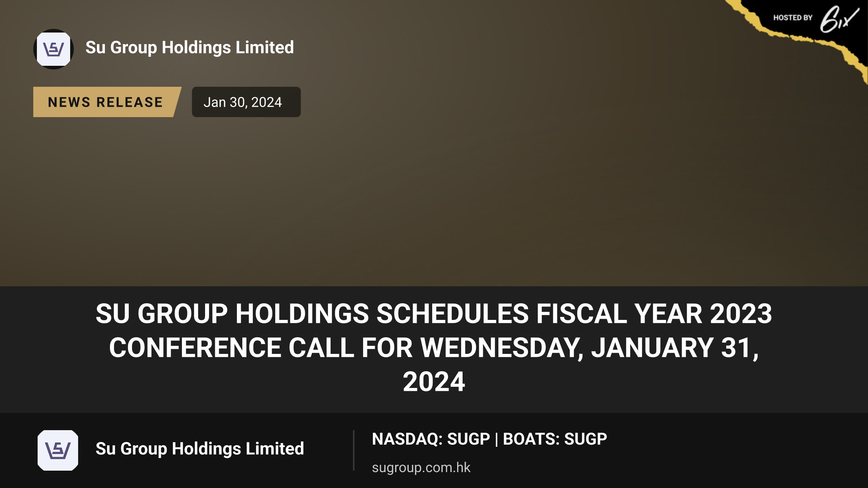Click the footer Su Group Holdings Limited name

200,449
